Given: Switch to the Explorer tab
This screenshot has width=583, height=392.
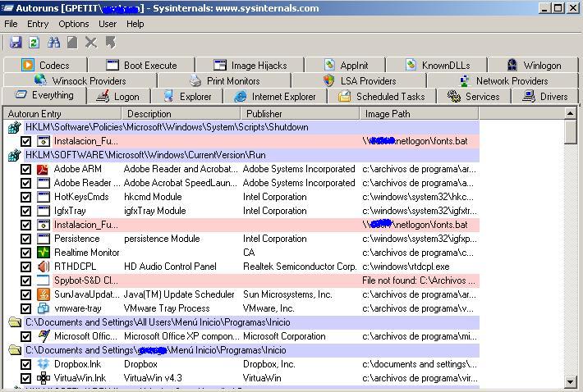Looking at the screenshot, I should pyautogui.click(x=187, y=97).
